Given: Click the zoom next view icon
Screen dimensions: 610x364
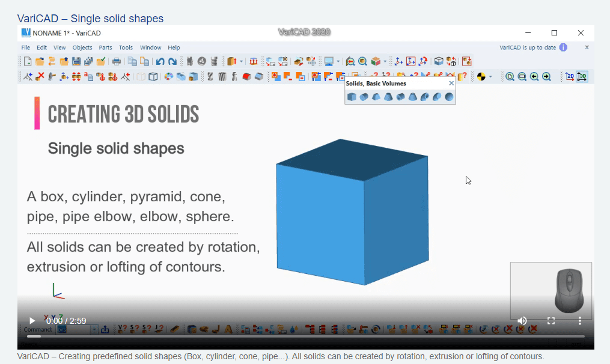Looking at the screenshot, I should [546, 77].
